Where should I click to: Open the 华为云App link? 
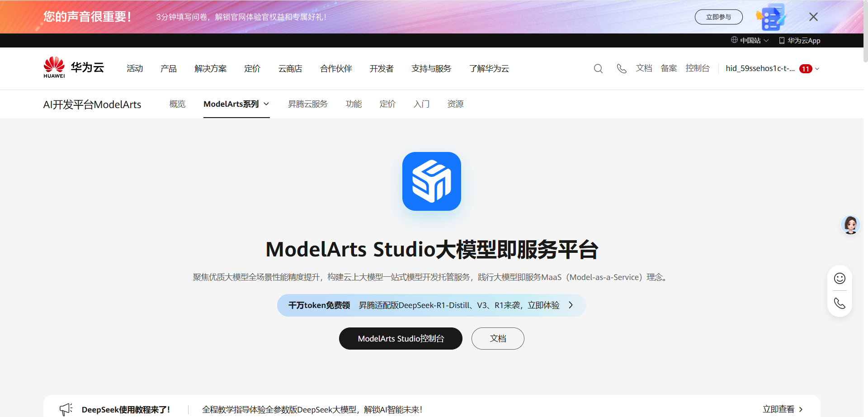[799, 40]
